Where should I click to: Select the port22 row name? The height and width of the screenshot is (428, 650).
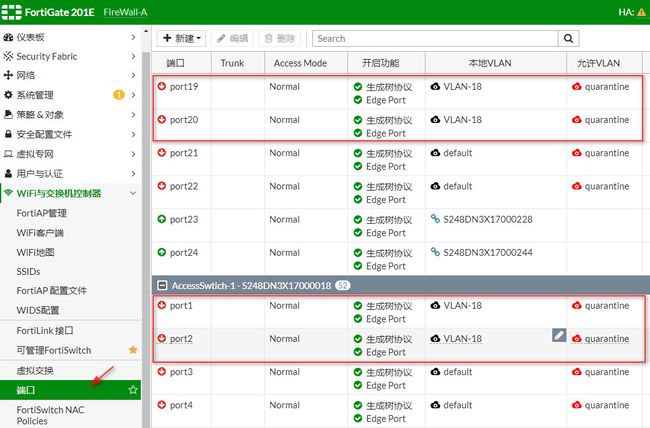click(184, 186)
